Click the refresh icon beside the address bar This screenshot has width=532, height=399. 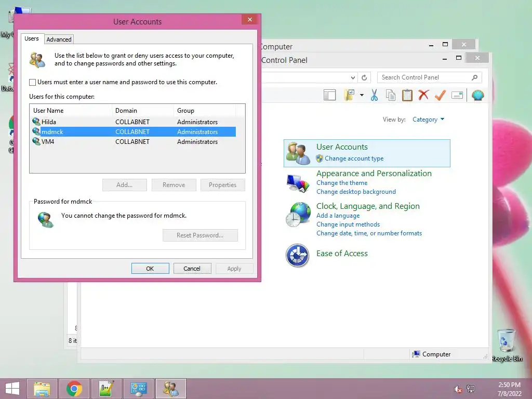coord(364,78)
